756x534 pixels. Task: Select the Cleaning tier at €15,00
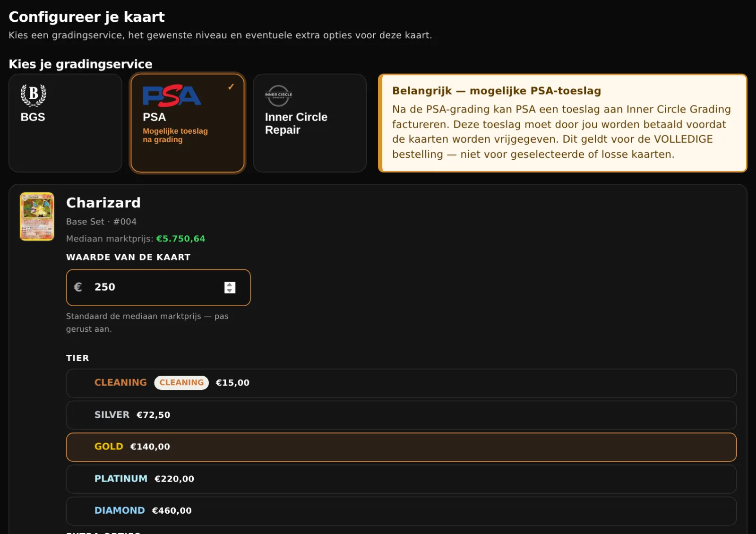point(401,383)
